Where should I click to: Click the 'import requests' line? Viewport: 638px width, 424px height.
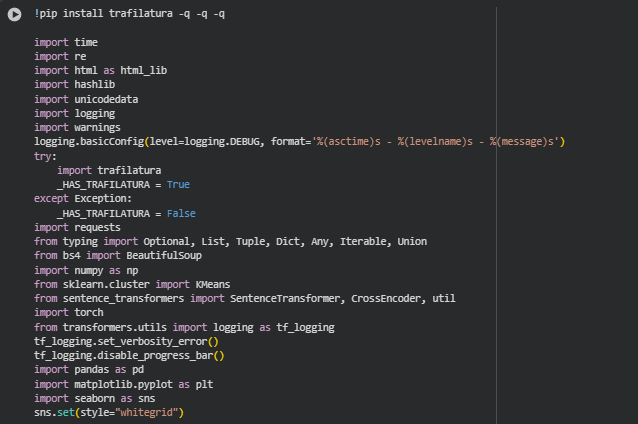(76, 228)
